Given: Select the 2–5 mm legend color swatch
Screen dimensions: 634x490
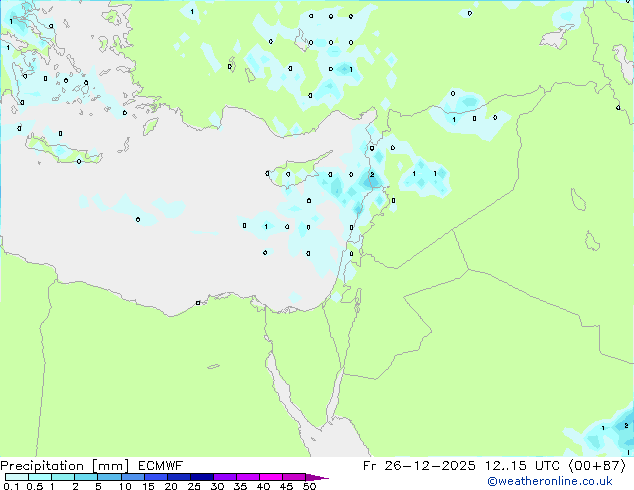Looking at the screenshot, I should [86, 477].
